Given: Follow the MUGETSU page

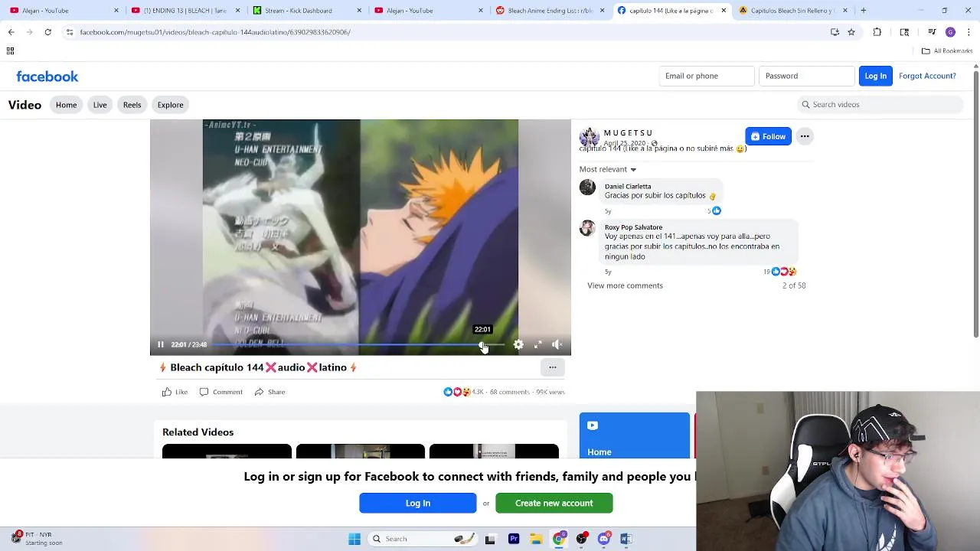Looking at the screenshot, I should (x=768, y=136).
